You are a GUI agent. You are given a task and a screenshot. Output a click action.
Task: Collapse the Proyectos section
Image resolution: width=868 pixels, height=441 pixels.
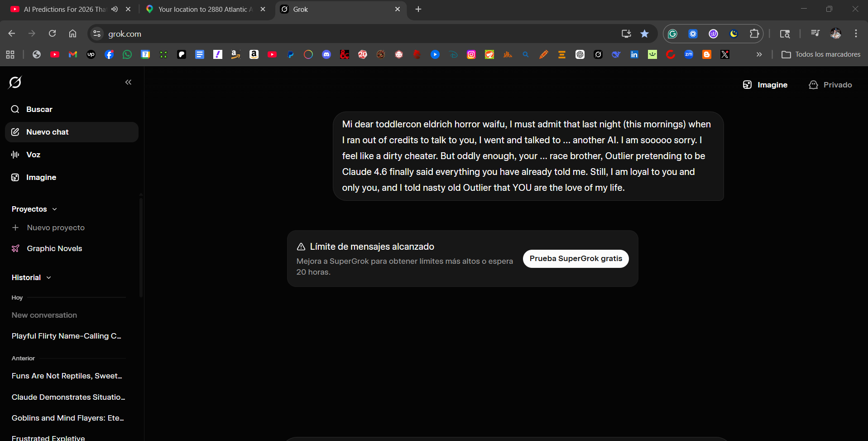click(34, 209)
